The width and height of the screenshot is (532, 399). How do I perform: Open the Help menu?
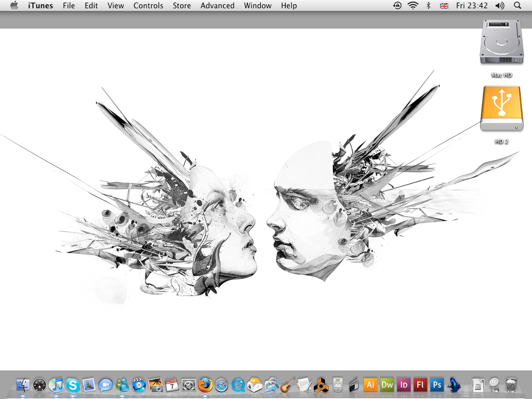[289, 5]
